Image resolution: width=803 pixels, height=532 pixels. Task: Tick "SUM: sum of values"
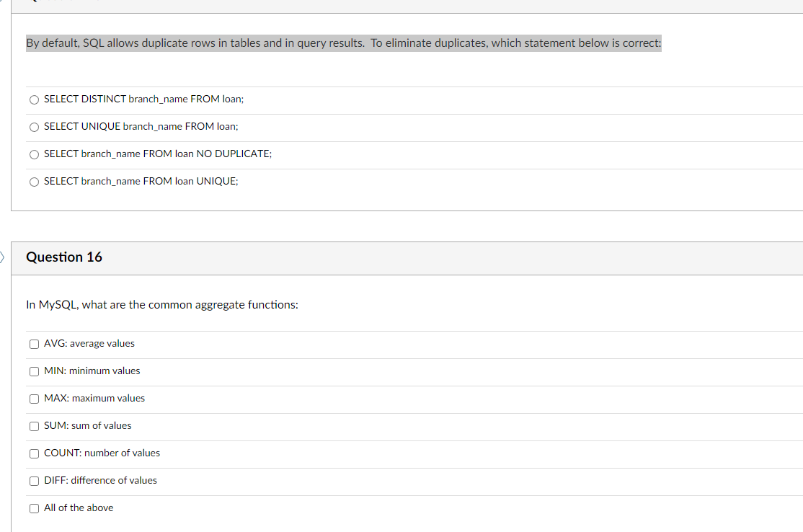click(34, 426)
